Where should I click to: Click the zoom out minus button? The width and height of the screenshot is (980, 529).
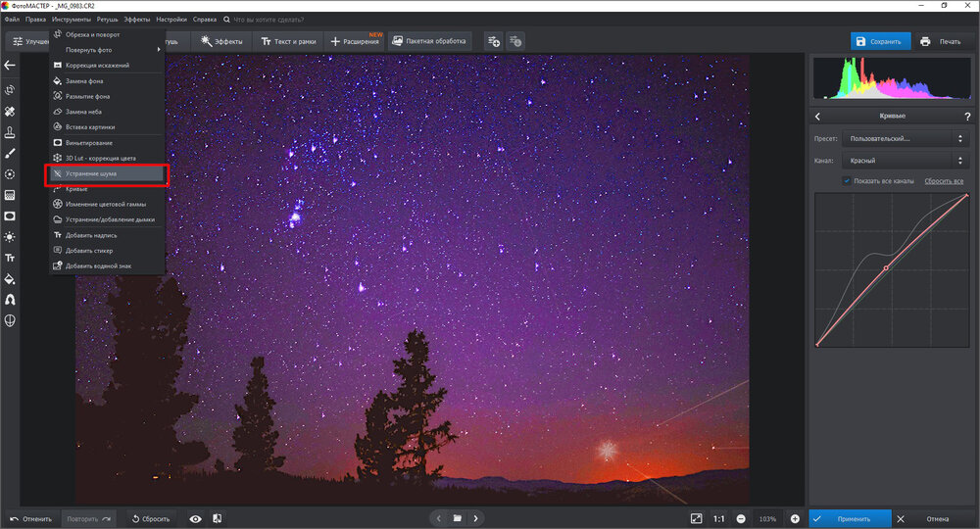[741, 518]
